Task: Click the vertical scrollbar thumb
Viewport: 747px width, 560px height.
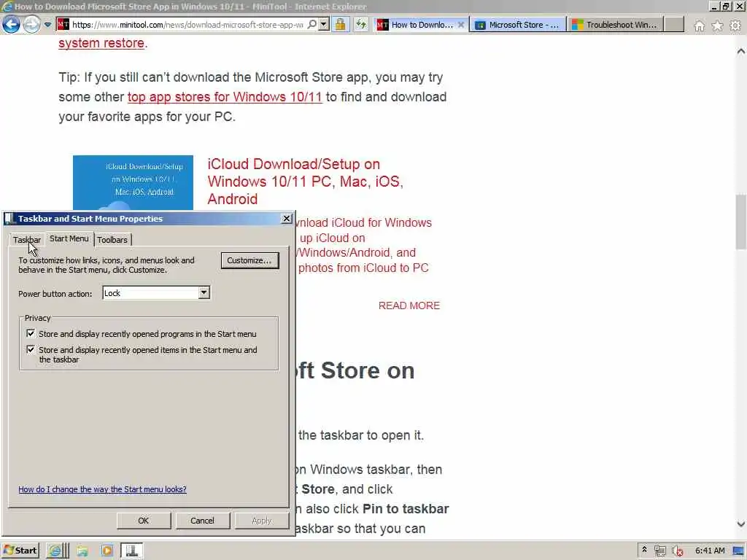Action: (741, 222)
